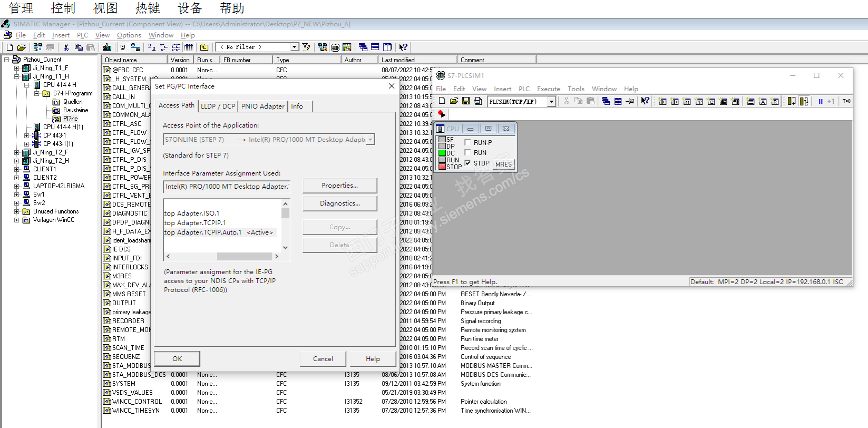868x428 pixels.
Task: Click the record/playback icon in S7-PLCSIM
Action: click(442, 114)
